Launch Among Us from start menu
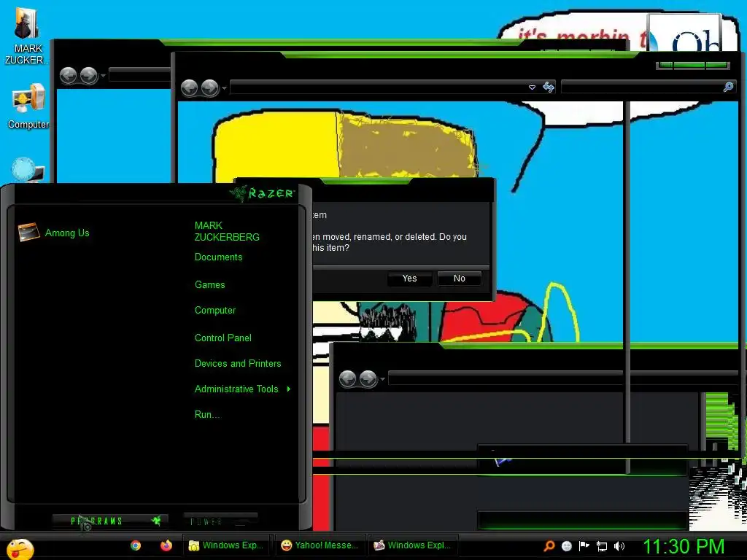This screenshot has height=560, width=747. coord(53,233)
